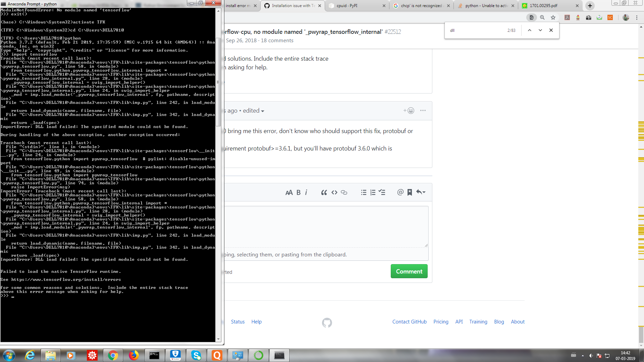The width and height of the screenshot is (644, 362).
Task: Open the API footer link
Action: tap(459, 322)
